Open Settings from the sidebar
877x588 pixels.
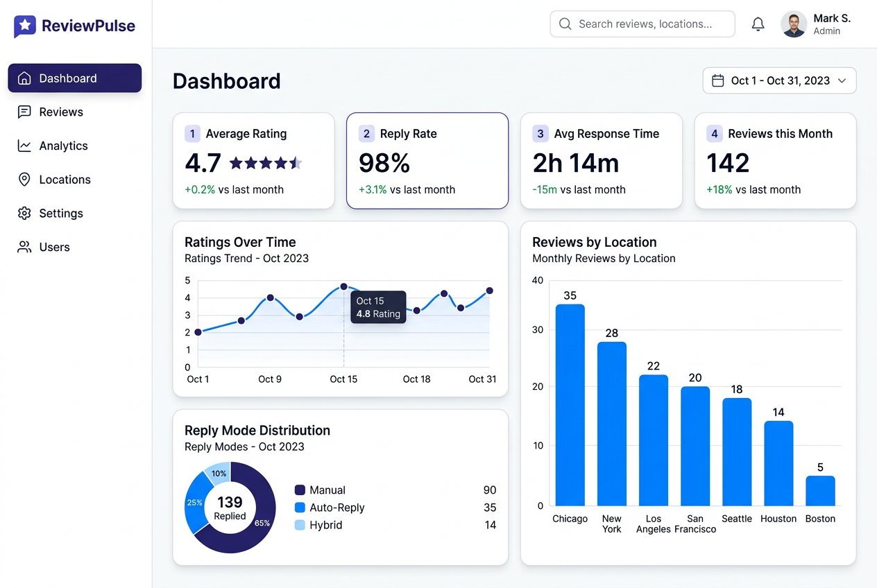(75, 213)
